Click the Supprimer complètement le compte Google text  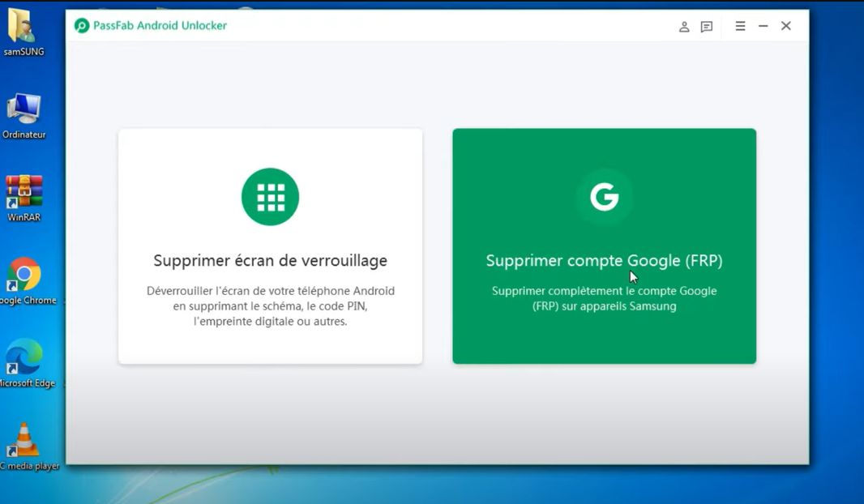[604, 298]
